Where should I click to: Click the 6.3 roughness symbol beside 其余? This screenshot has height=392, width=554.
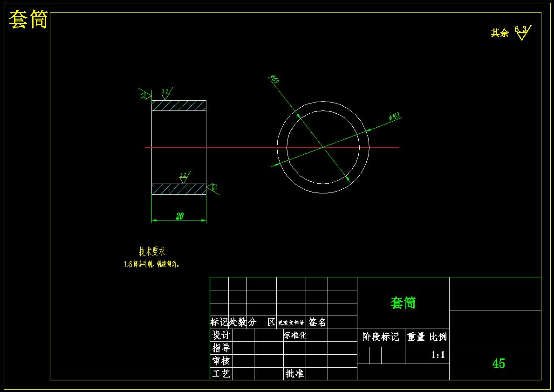523,33
